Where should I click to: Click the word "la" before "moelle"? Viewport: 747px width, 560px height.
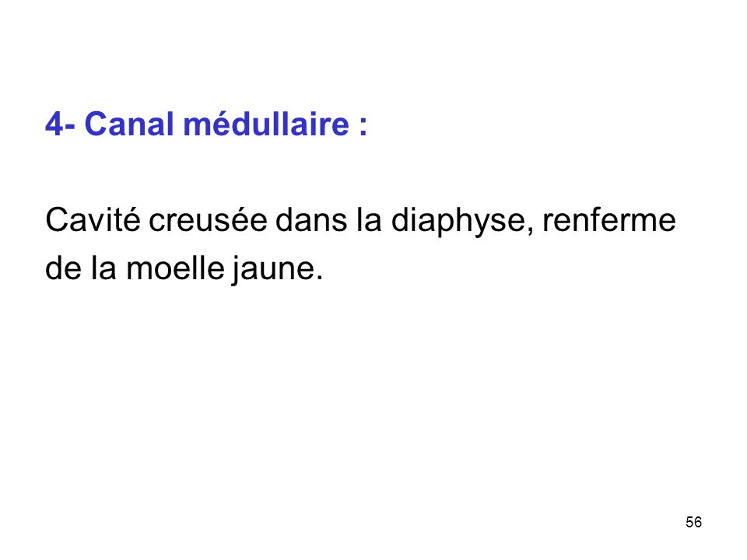point(103,268)
